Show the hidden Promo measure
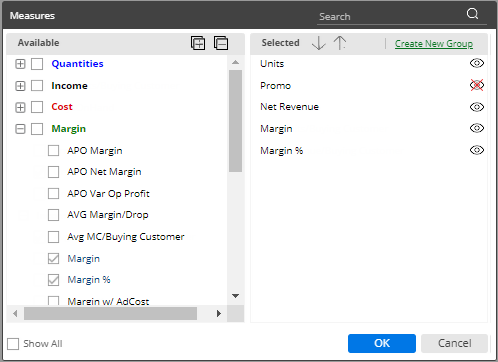 (x=477, y=85)
